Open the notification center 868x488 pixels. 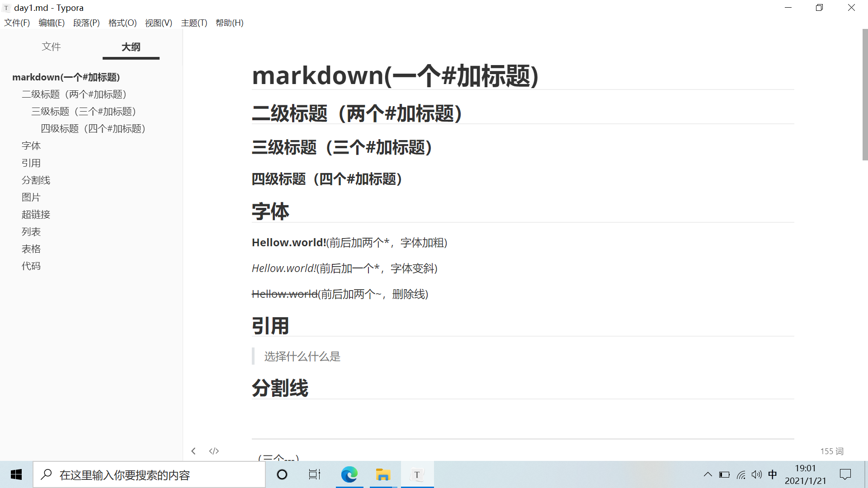click(845, 474)
